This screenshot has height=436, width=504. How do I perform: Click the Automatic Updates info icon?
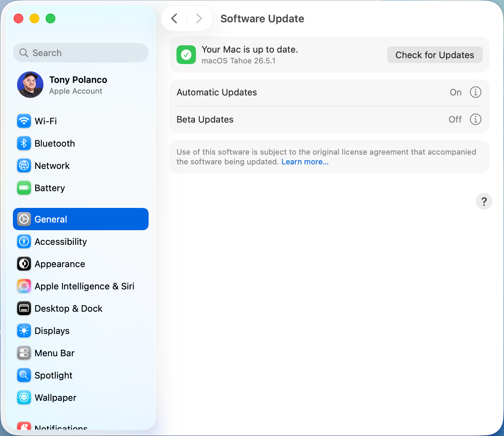(x=475, y=92)
